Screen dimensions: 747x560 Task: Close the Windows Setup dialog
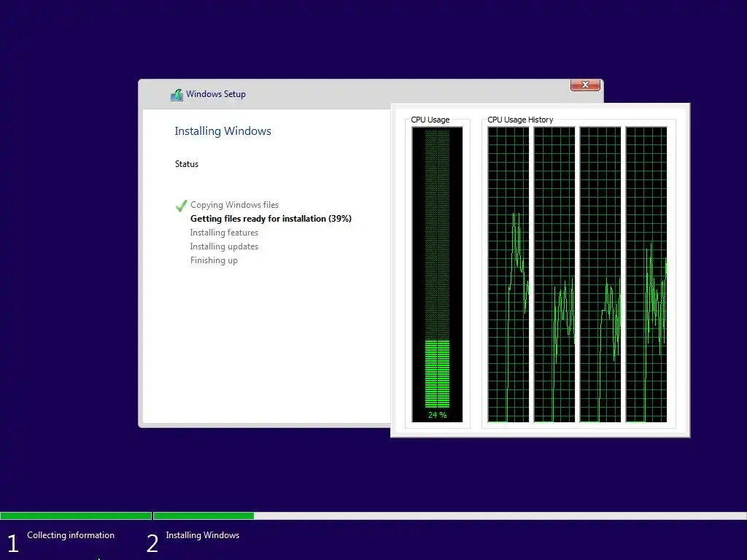click(x=585, y=85)
